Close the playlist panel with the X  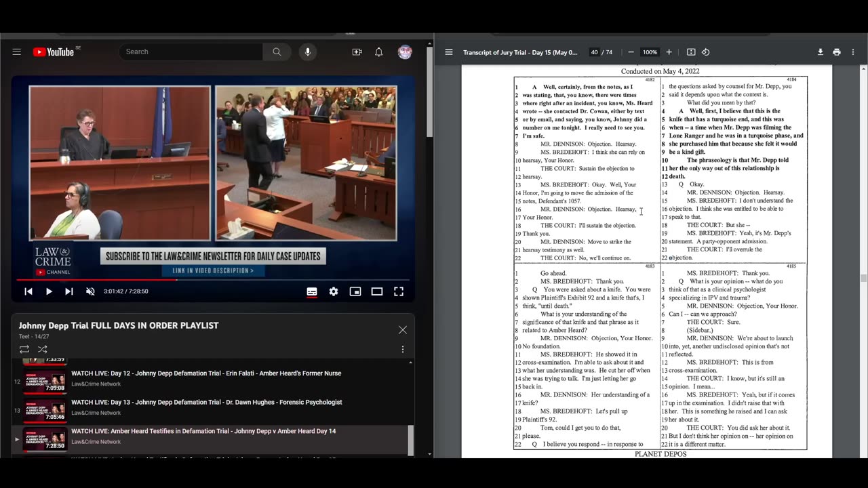[x=403, y=330]
